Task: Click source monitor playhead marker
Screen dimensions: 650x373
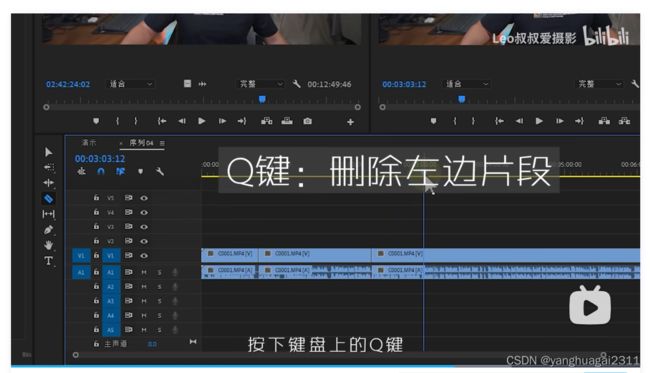Action: [x=262, y=99]
